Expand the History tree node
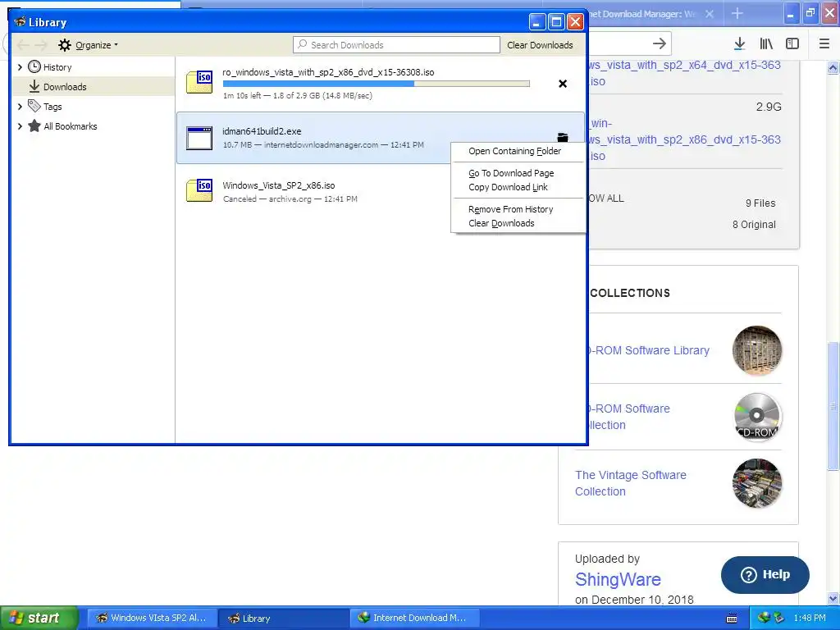This screenshot has width=840, height=630. click(x=20, y=67)
